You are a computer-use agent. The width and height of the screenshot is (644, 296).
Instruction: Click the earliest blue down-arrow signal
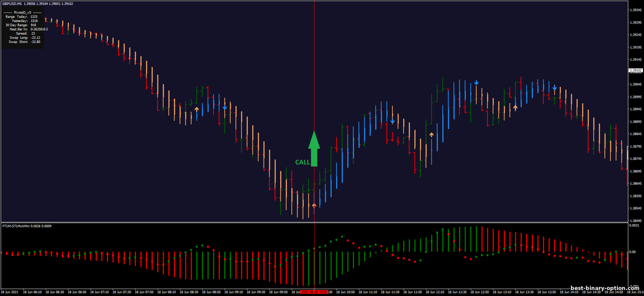[x=225, y=108]
